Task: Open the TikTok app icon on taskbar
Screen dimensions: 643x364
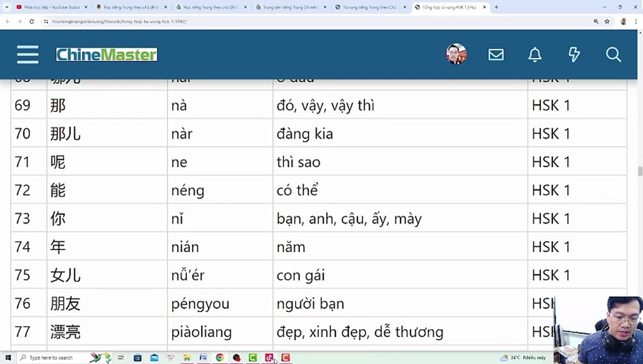Action: coord(269,357)
